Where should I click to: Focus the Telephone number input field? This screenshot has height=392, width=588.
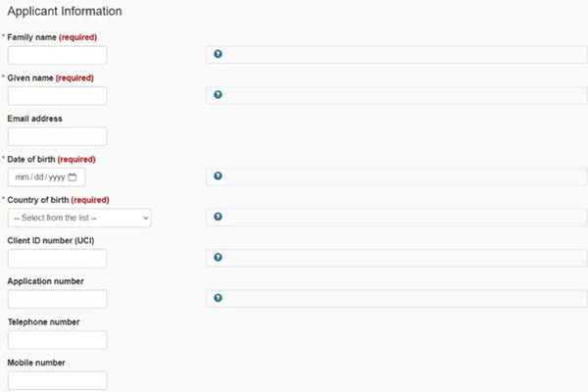57,340
